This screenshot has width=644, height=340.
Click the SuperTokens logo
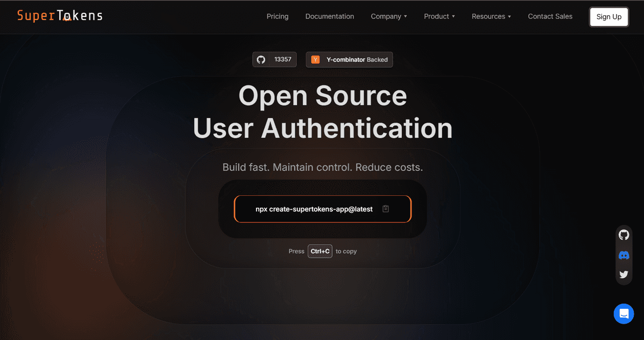click(59, 15)
